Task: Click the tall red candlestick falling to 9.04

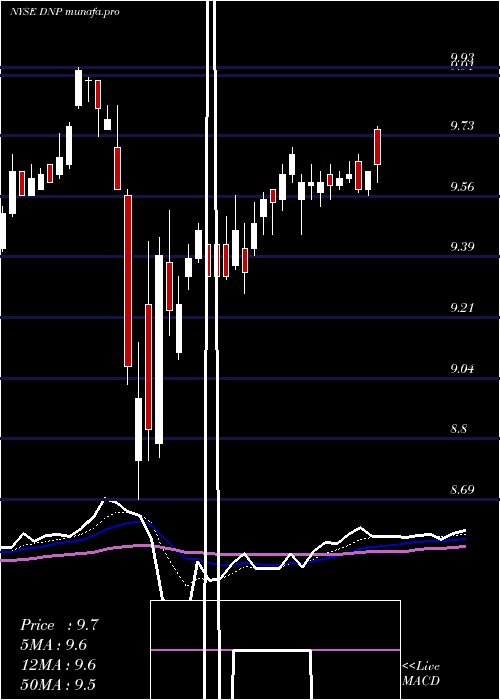Action: (x=128, y=281)
